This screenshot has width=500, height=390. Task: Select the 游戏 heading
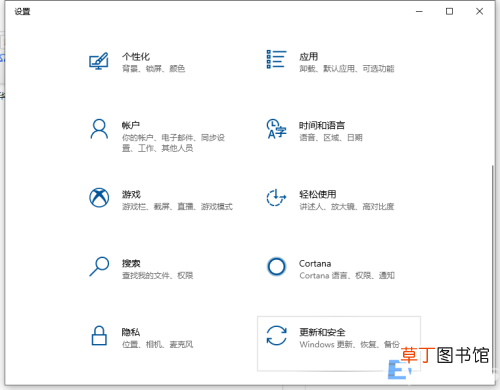pos(131,194)
